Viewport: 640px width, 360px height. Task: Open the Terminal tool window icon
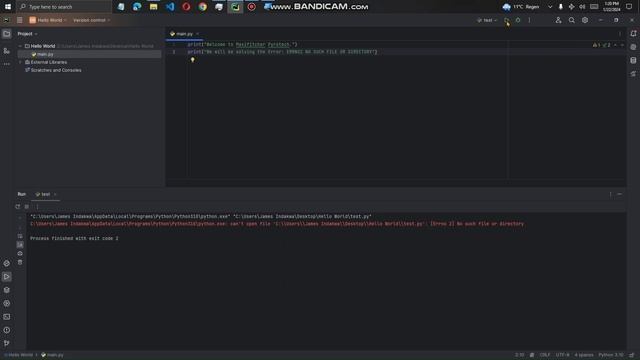coord(7,317)
